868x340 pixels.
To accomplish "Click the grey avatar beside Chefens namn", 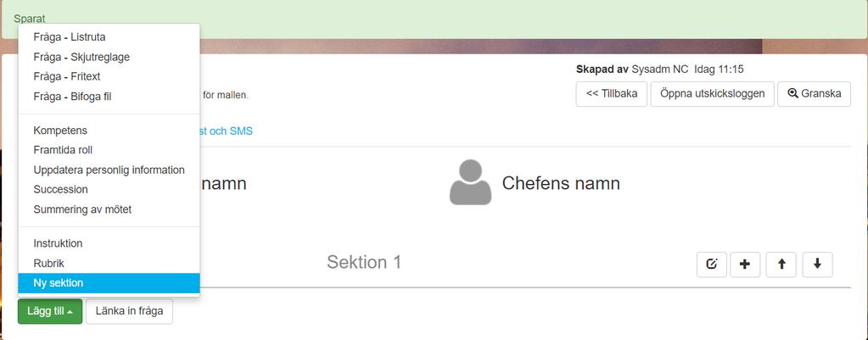I will pos(470,182).
